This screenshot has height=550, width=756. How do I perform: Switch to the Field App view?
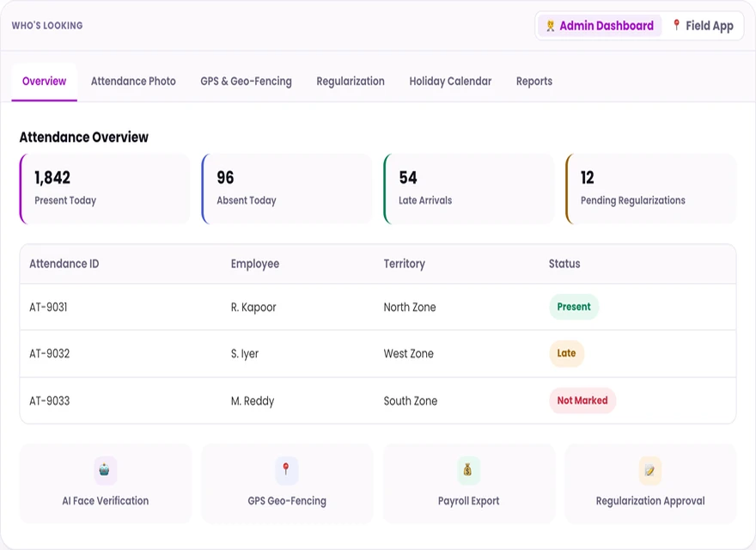[x=704, y=26]
